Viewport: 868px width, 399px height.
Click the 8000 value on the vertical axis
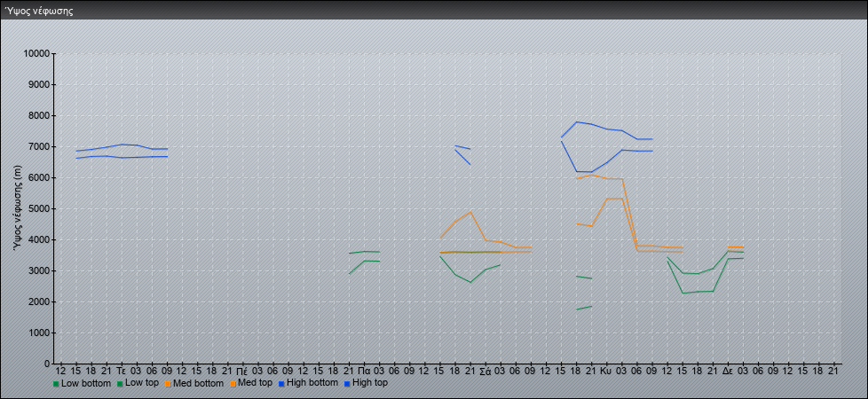click(39, 115)
